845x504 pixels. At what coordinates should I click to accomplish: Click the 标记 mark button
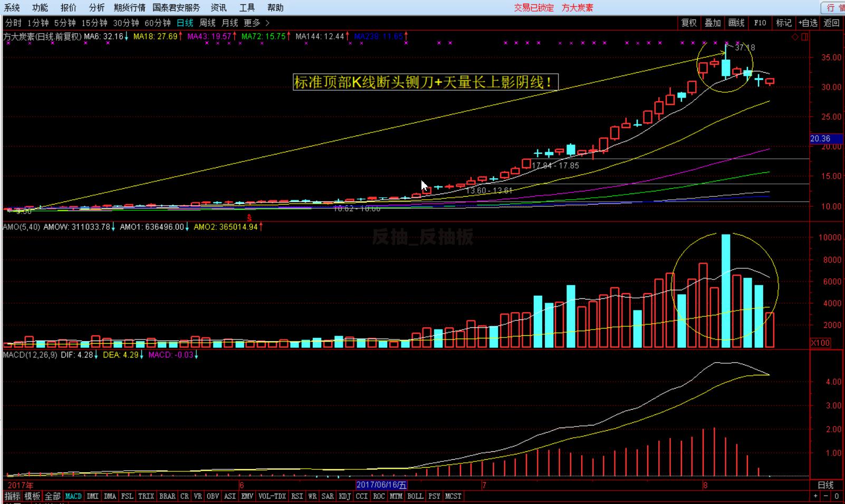(x=784, y=23)
